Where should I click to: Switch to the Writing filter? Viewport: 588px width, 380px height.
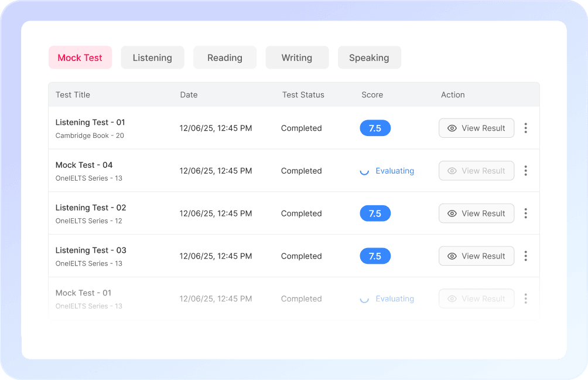pos(297,57)
